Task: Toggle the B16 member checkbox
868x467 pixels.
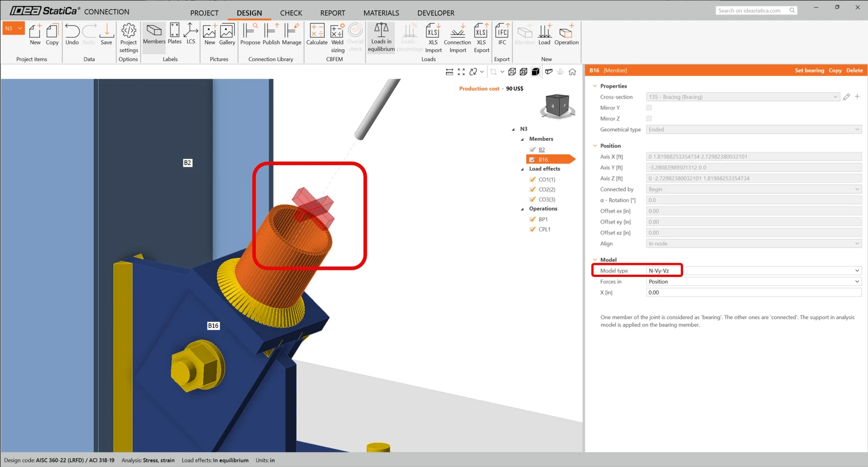Action: (533, 160)
